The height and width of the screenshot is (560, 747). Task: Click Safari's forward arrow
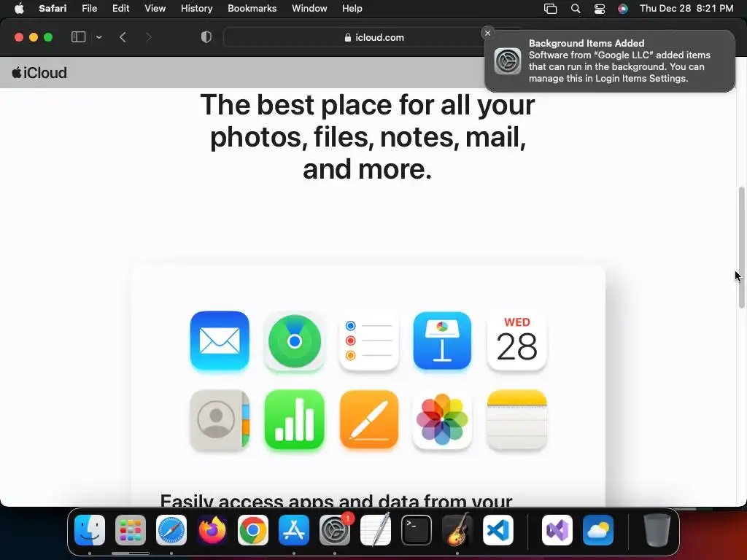148,37
